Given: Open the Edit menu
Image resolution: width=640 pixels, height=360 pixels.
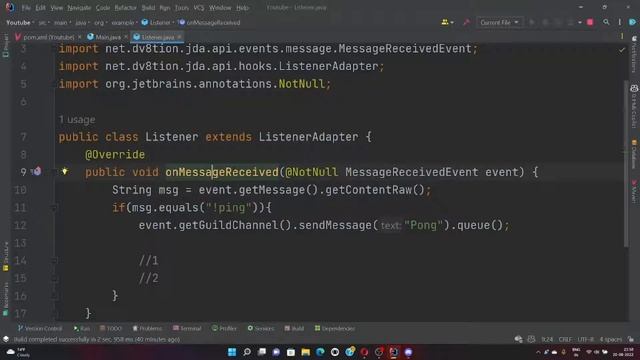Looking at the screenshot, I should [x=40, y=8].
